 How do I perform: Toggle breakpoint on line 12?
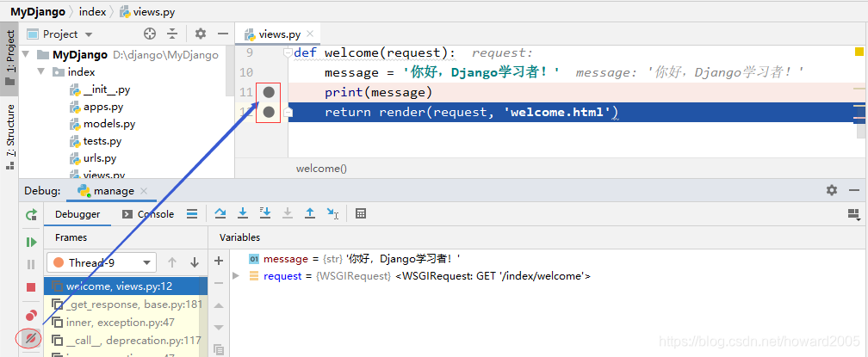point(269,112)
